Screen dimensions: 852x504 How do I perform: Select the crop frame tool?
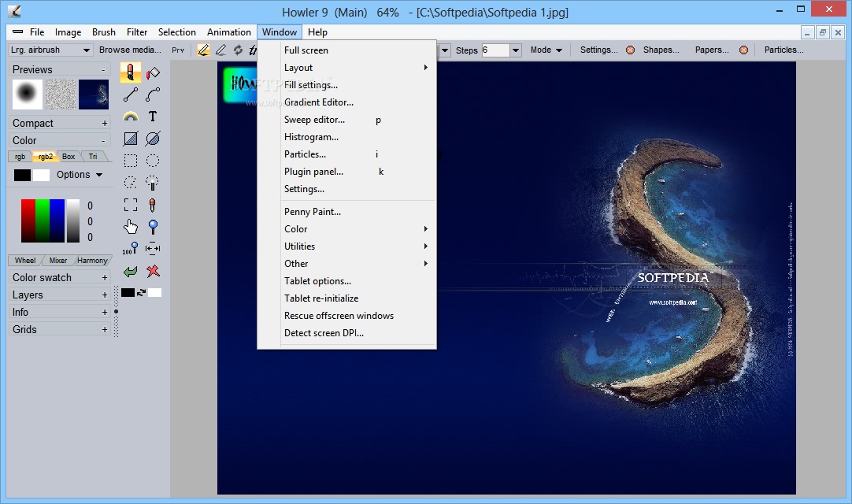[x=131, y=205]
